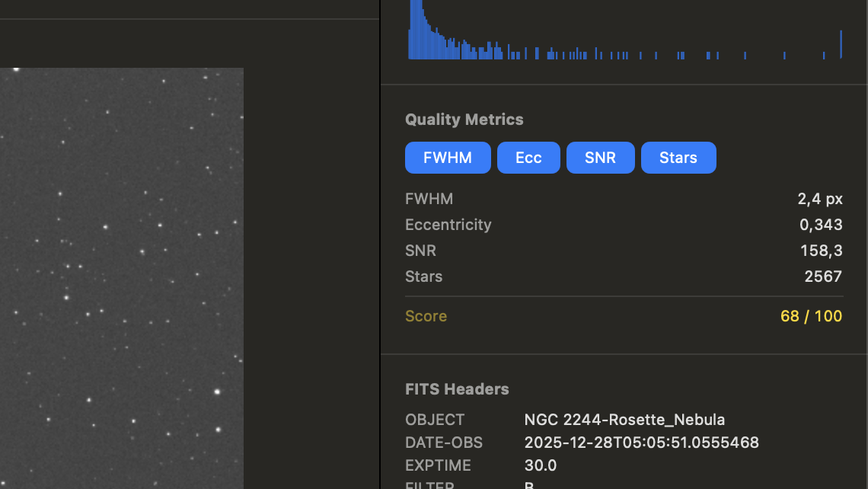Collapse the Quality Metrics section header
The image size is (868, 489).
464,120
